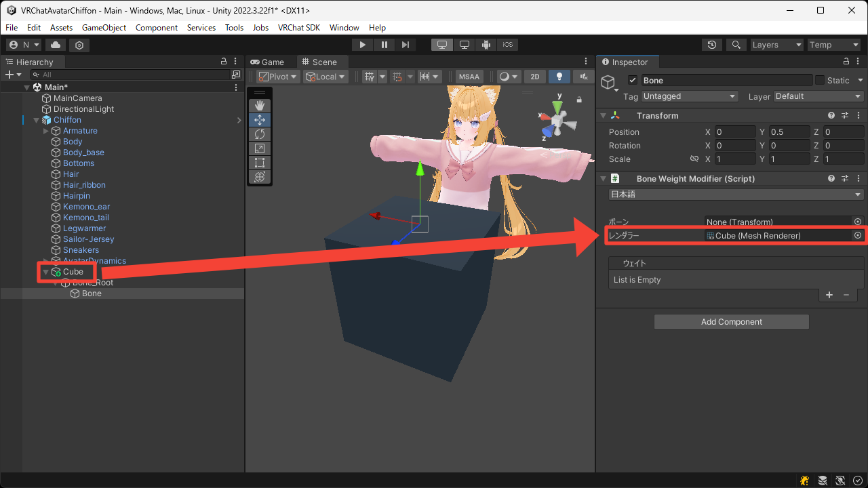Open Bone Weight Modifier presets icon
This screenshot has height=488, width=868.
click(845, 179)
